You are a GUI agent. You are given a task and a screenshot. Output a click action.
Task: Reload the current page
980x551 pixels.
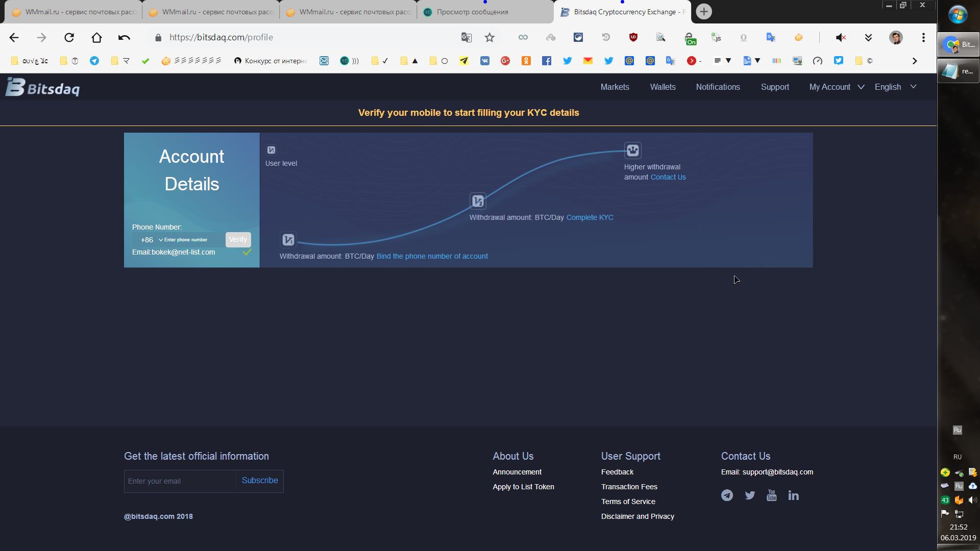coord(69,37)
